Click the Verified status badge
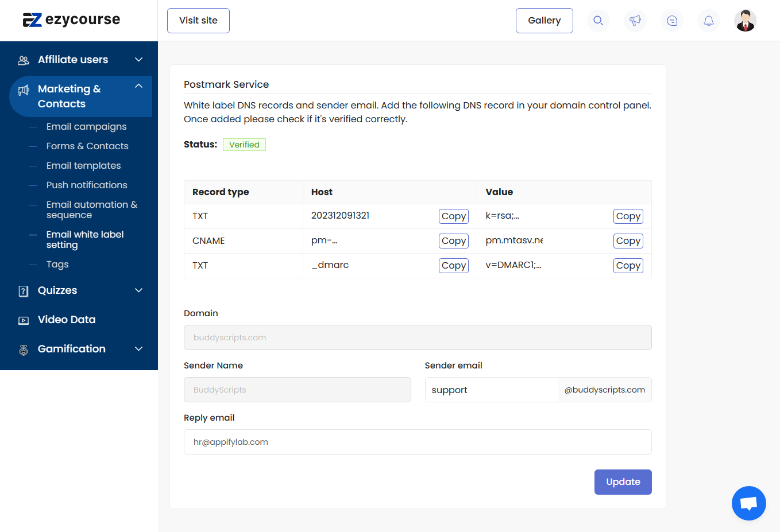This screenshot has width=780, height=532. (244, 145)
